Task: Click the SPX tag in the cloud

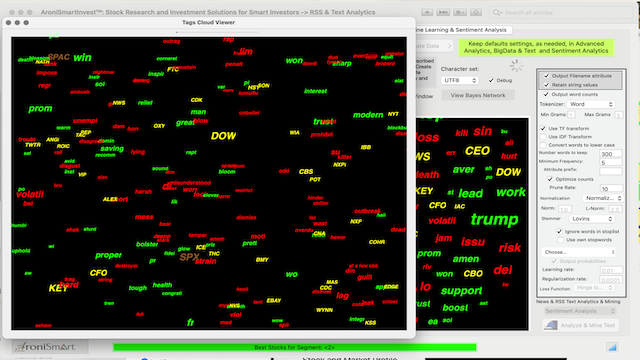Action: (x=189, y=257)
